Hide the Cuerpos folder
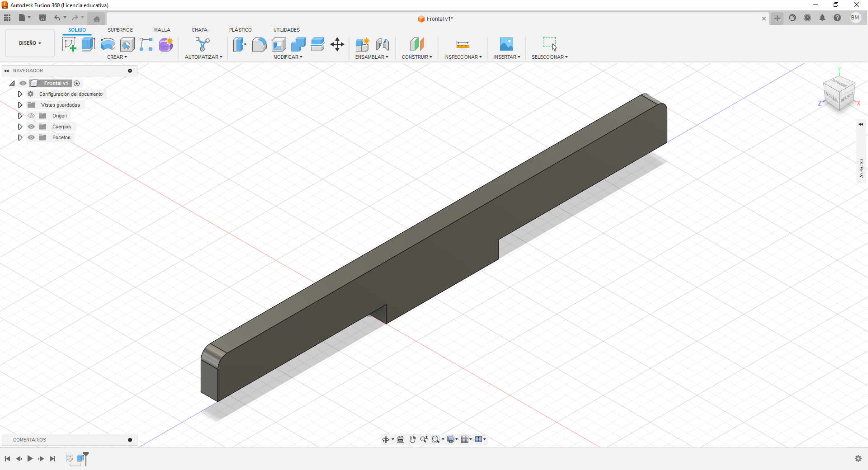Image resolution: width=868 pixels, height=470 pixels. [31, 127]
